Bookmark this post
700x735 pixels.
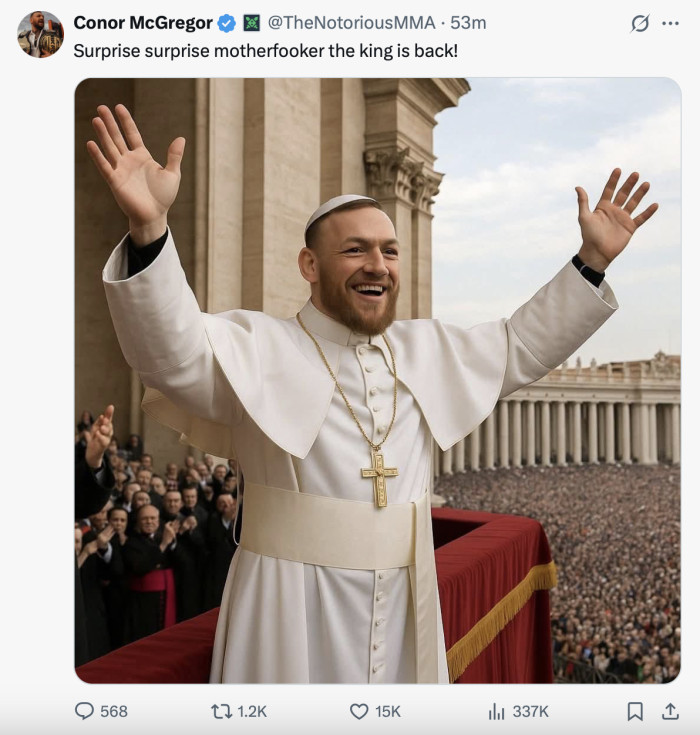[634, 711]
